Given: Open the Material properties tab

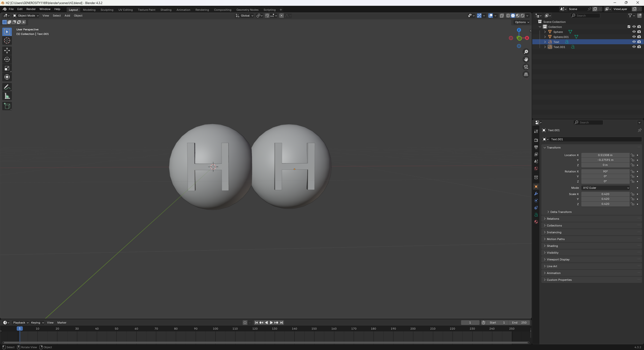Looking at the screenshot, I should (536, 222).
